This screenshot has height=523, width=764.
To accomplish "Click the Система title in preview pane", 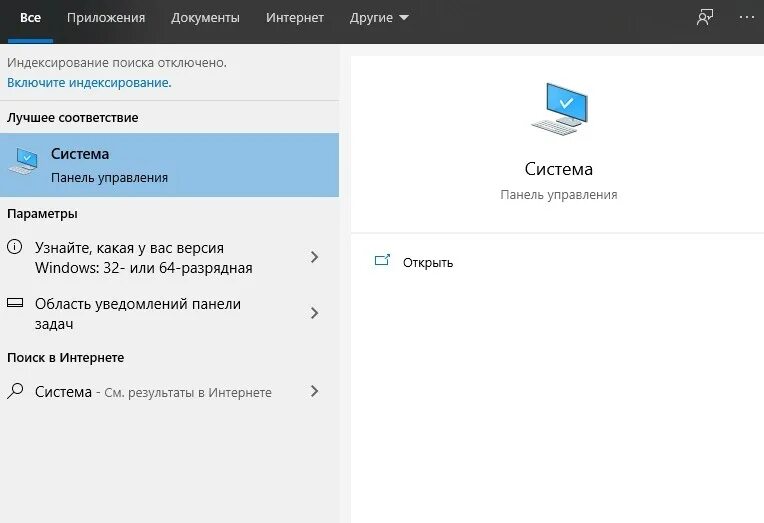I will pos(559,169).
